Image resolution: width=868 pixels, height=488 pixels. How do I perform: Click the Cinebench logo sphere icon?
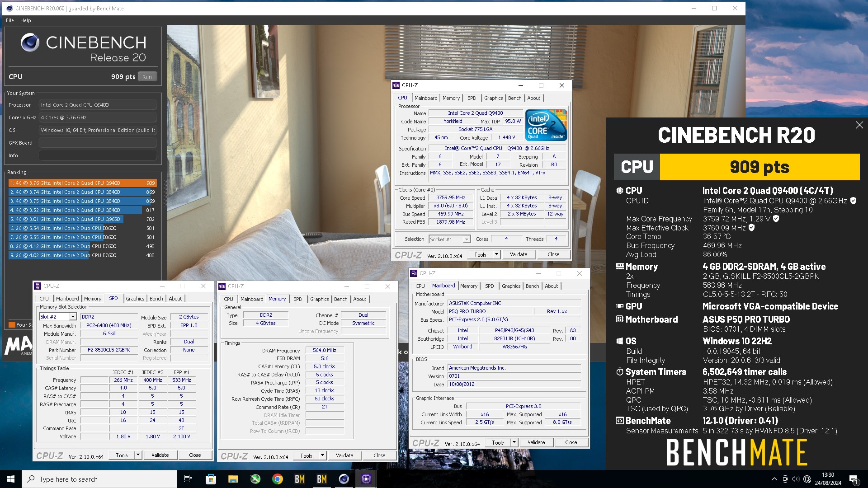click(x=30, y=42)
